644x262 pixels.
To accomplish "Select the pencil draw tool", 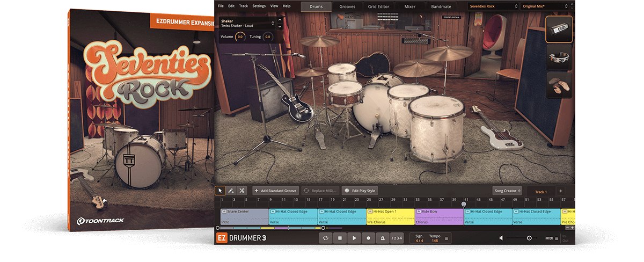I will 231,191.
